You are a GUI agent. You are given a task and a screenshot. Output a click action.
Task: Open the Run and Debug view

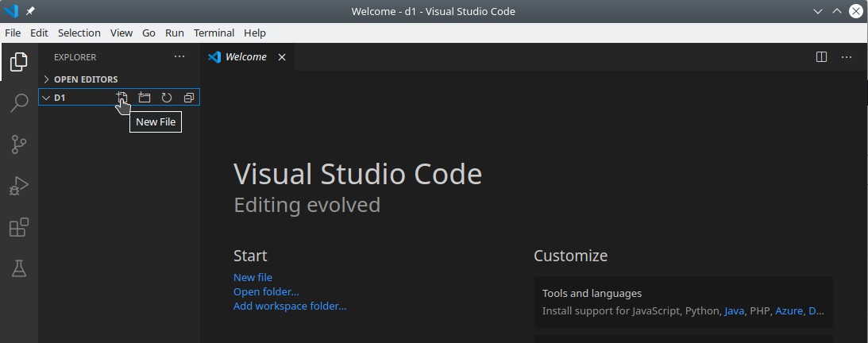click(x=19, y=186)
